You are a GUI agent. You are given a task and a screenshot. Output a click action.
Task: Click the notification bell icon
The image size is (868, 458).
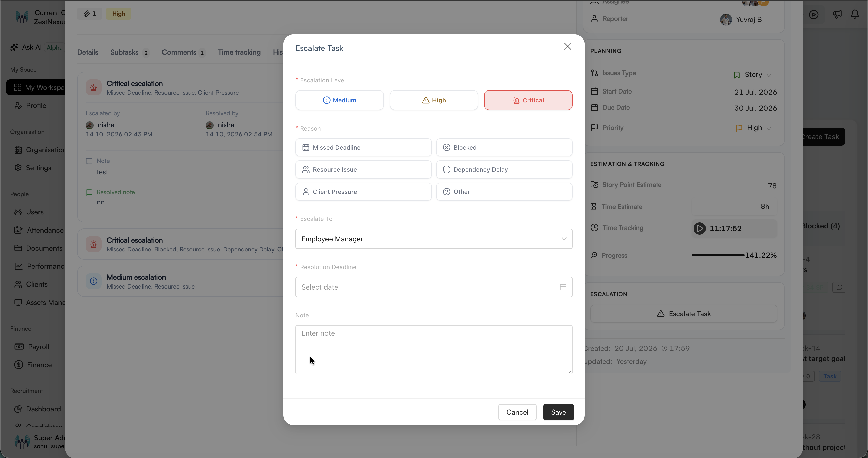click(x=855, y=14)
